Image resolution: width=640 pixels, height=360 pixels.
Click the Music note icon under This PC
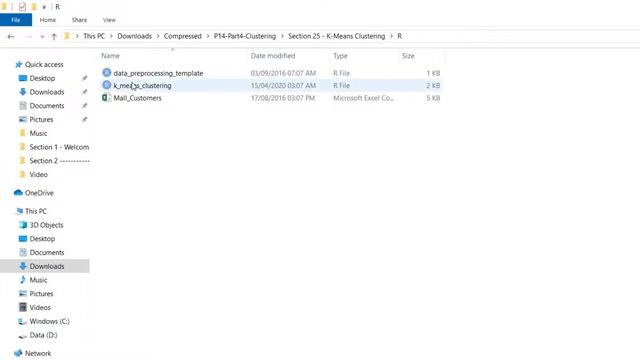[23, 280]
